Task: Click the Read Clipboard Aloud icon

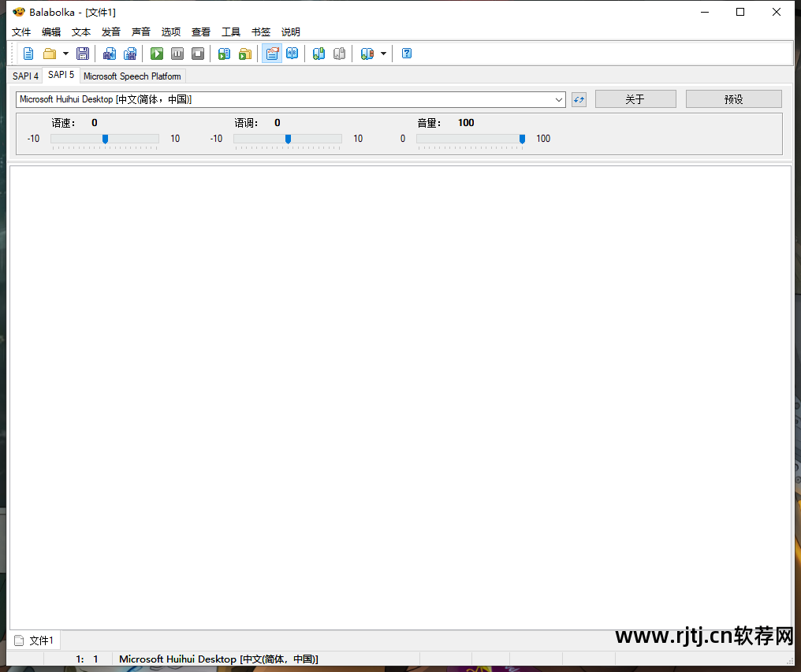Action: point(224,54)
